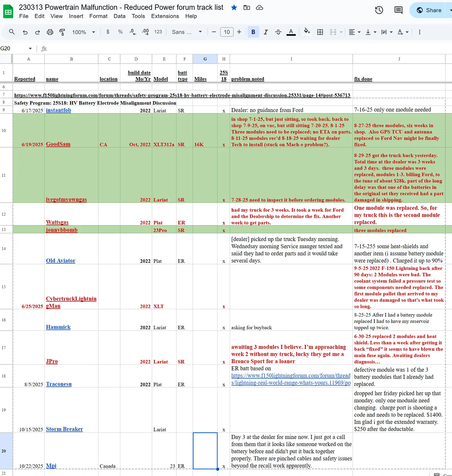Open the Extensions menu
The width and height of the screenshot is (452, 476).
pyautogui.click(x=165, y=16)
